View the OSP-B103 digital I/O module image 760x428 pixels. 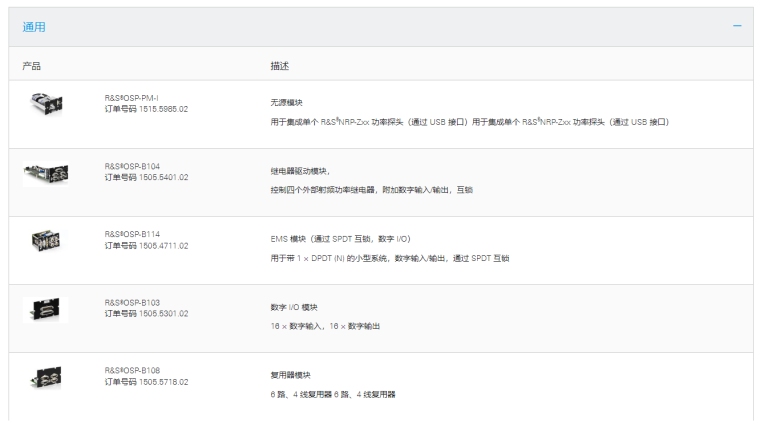pos(44,309)
